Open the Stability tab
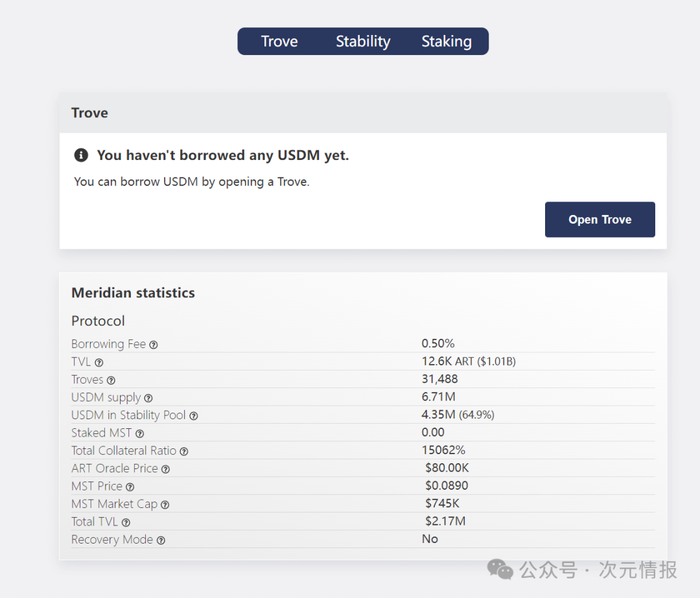Image resolution: width=700 pixels, height=598 pixels. click(x=363, y=41)
